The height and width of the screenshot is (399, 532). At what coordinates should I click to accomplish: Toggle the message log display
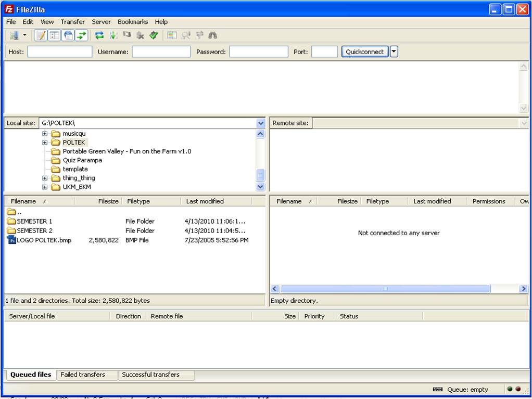41,35
